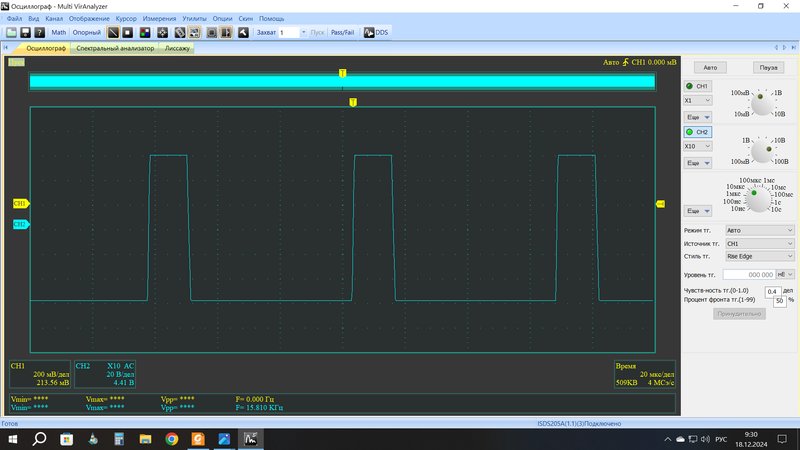Image resolution: width=800 pixels, height=450 pixels.
Task: Open the notification center icon
Action: pos(782,439)
